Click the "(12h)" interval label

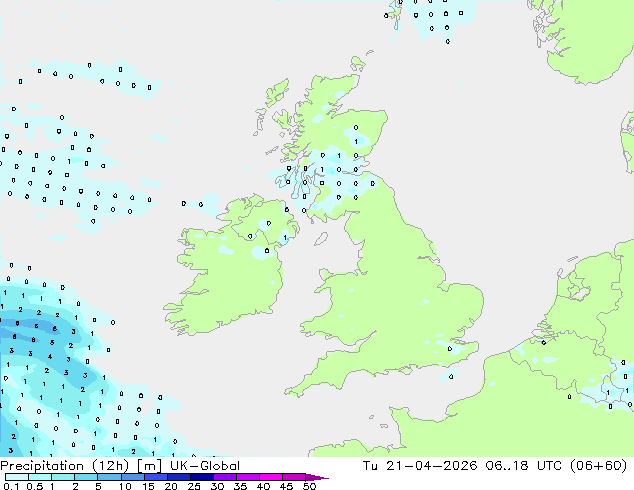[110, 466]
